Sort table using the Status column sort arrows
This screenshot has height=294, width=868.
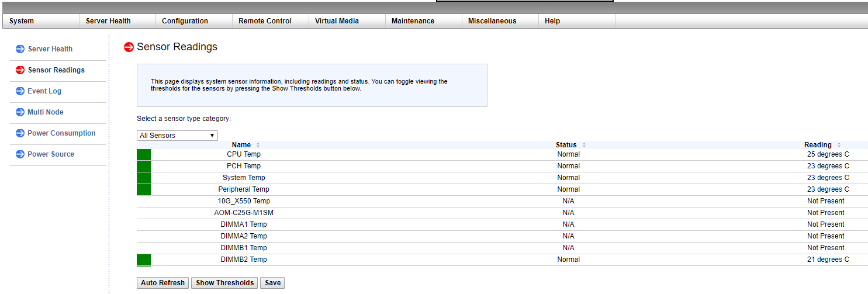[584, 145]
